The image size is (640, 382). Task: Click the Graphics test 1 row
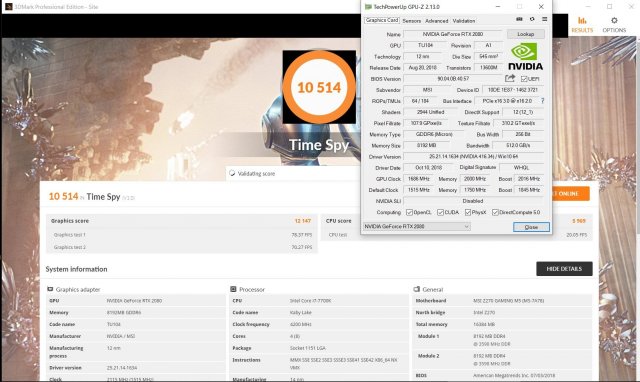(x=182, y=235)
